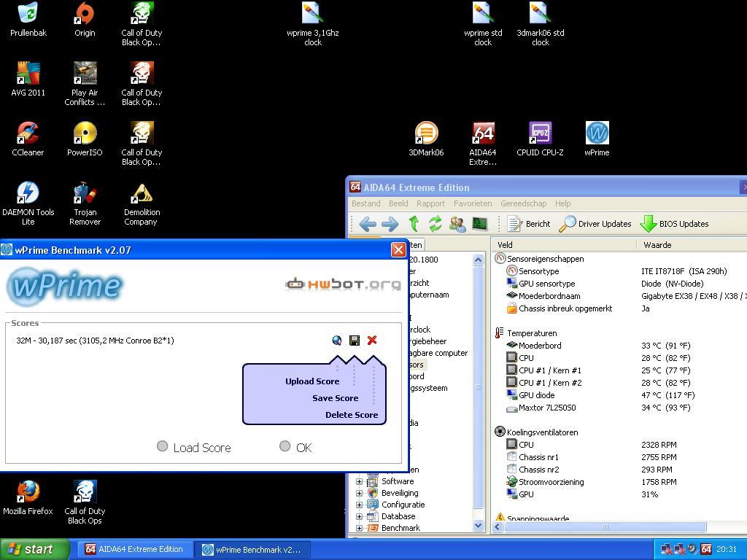Select Benchmark item in AIDA64 tree
The height and width of the screenshot is (560, 747).
coord(400,528)
